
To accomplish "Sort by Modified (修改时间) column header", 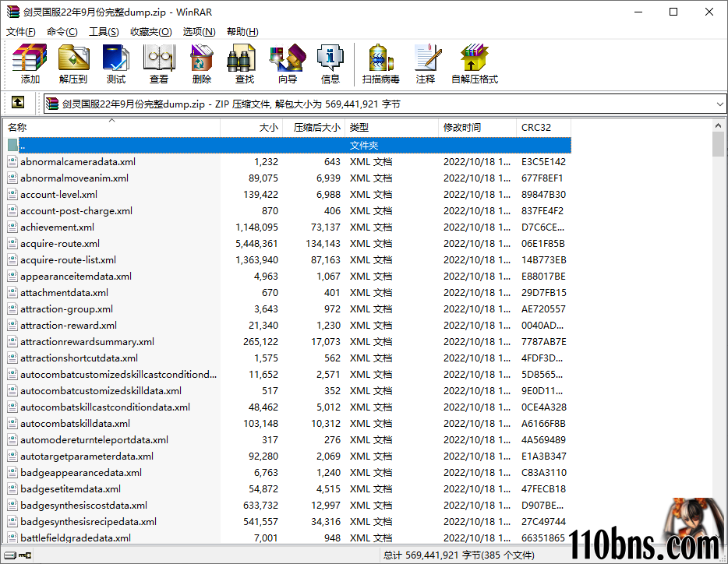I will pyautogui.click(x=477, y=127).
